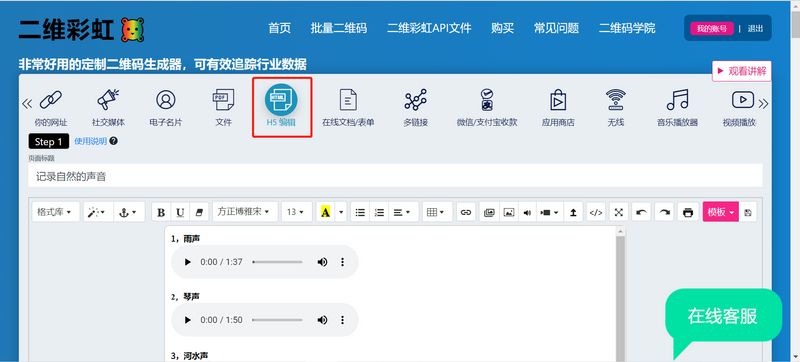Click the 观看讲解 watch tutorial button
Viewport: 800px width, 362px height.
pos(741,71)
